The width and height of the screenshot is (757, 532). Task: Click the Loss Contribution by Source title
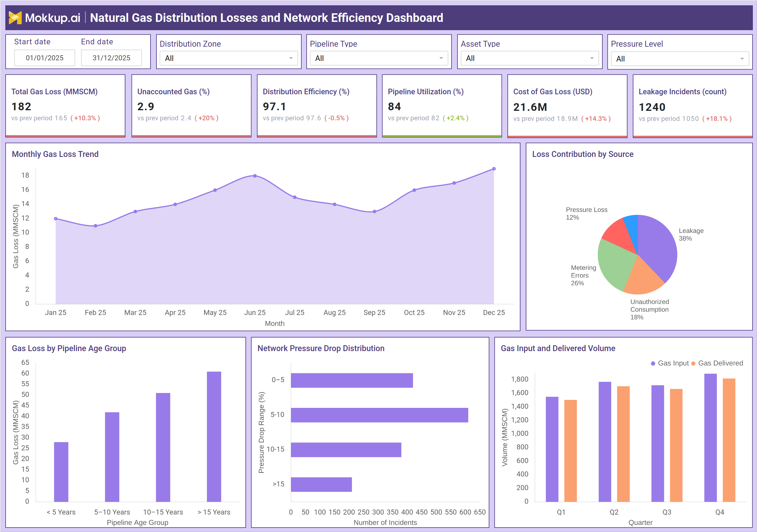pos(583,154)
